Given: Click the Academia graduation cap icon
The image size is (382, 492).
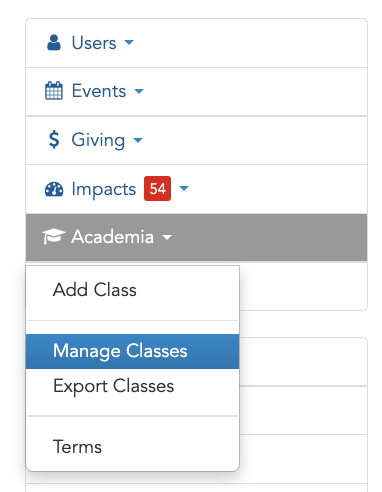Looking at the screenshot, I should tap(54, 236).
